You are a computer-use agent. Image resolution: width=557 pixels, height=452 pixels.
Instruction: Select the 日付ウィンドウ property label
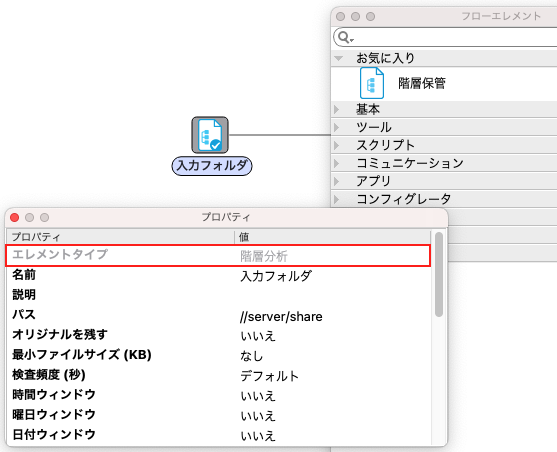pos(54,434)
